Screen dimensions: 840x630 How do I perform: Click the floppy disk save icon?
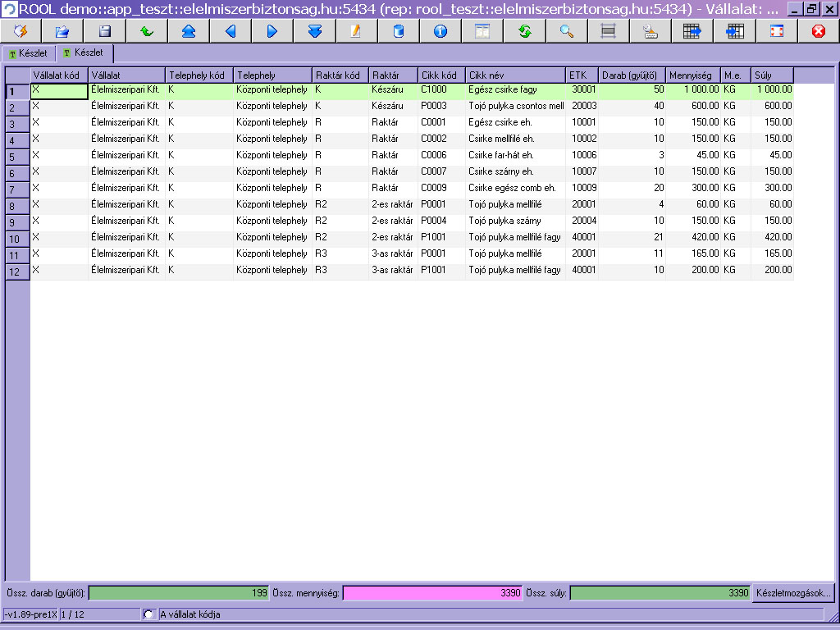coord(105,31)
